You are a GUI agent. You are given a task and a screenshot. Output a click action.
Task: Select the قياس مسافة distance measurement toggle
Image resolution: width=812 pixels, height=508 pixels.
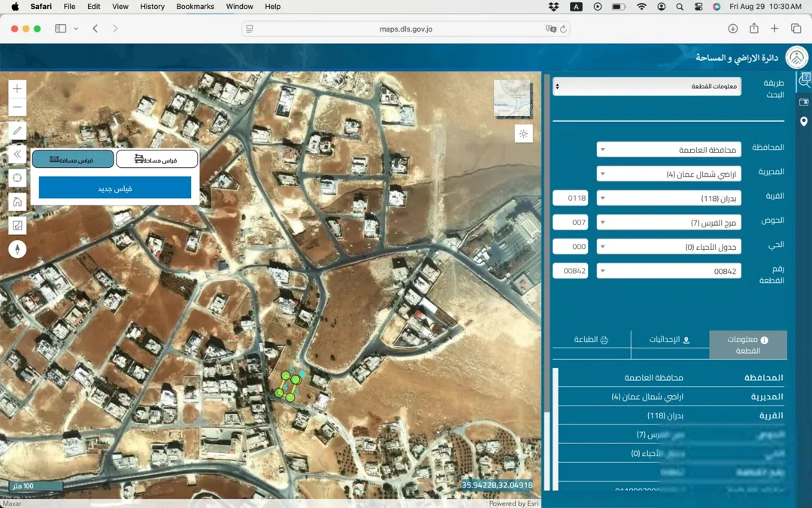[73, 159]
